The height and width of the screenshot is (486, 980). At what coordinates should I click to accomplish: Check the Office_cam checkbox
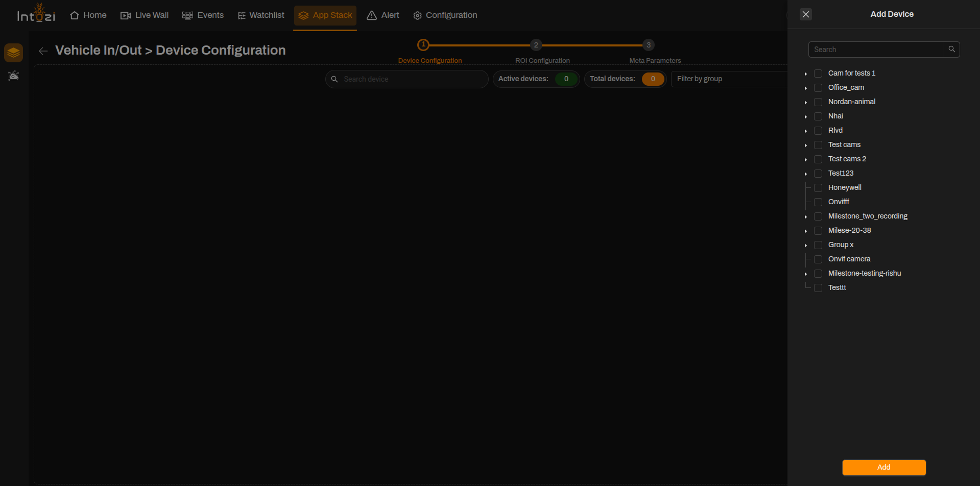[x=818, y=88]
